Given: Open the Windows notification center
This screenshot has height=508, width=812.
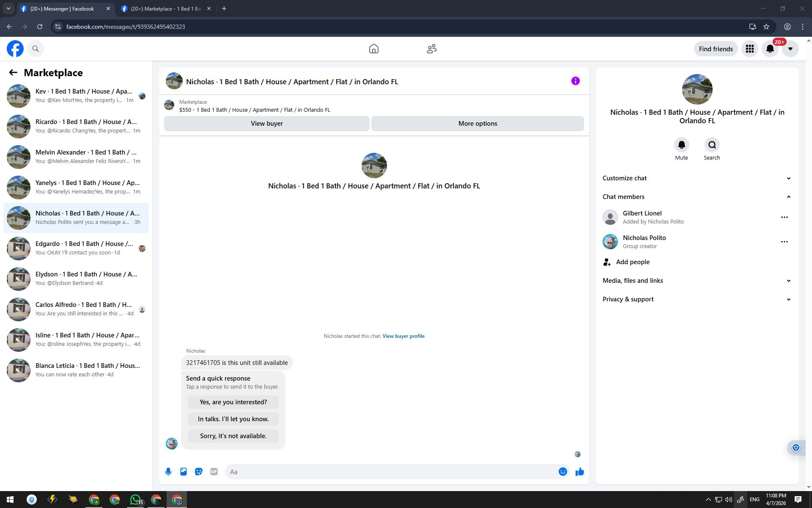Looking at the screenshot, I should point(798,500).
